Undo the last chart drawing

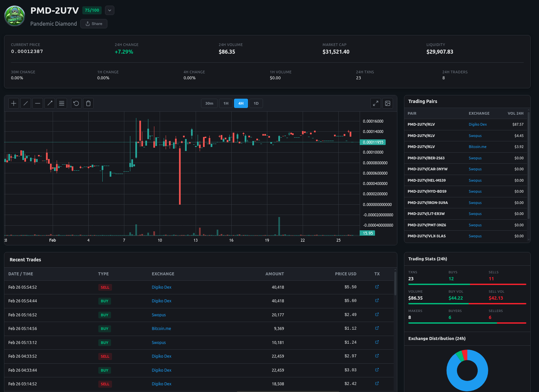pyautogui.click(x=76, y=103)
